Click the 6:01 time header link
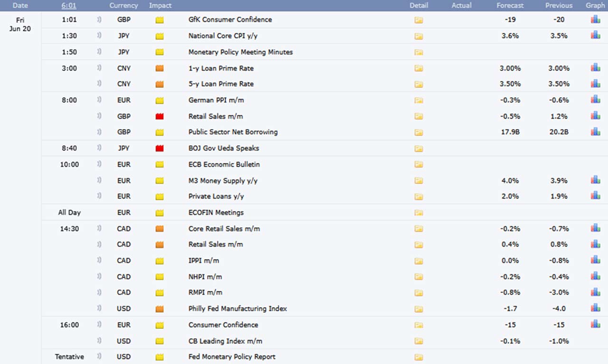This screenshot has height=364, width=608. 69,6
